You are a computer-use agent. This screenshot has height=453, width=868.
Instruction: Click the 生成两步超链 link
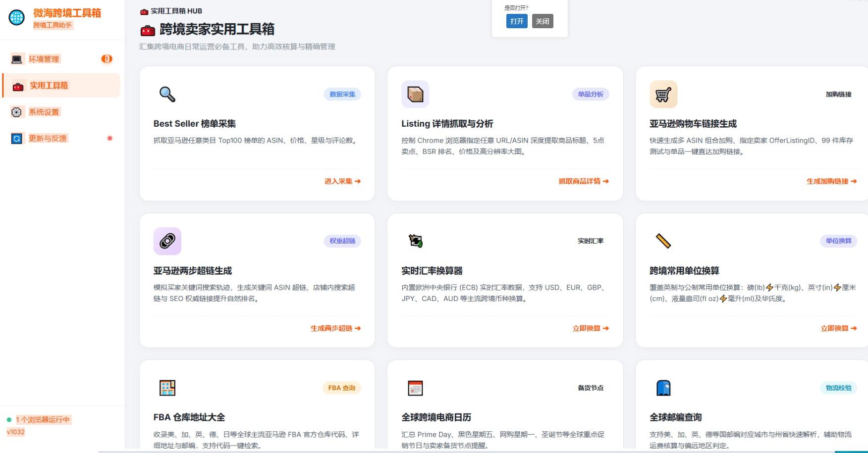[335, 328]
